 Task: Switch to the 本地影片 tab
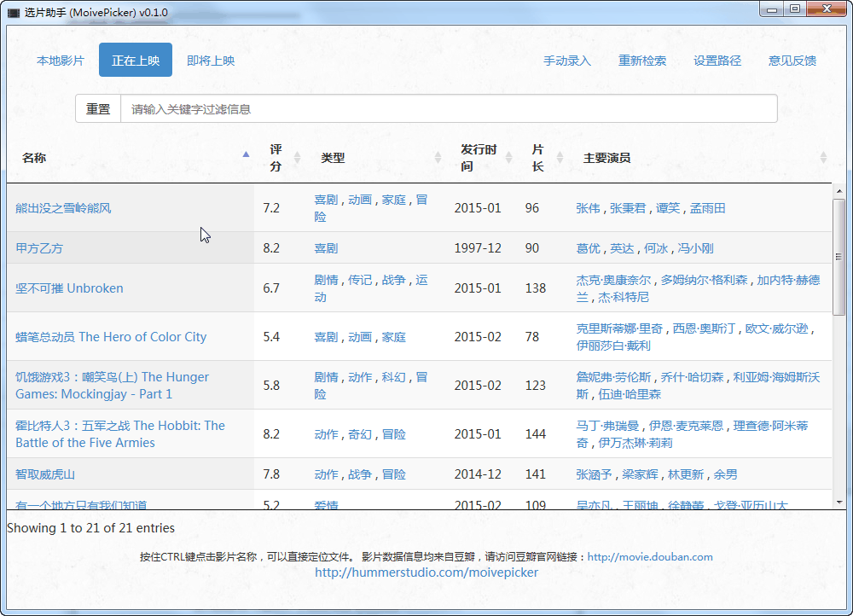click(x=59, y=61)
